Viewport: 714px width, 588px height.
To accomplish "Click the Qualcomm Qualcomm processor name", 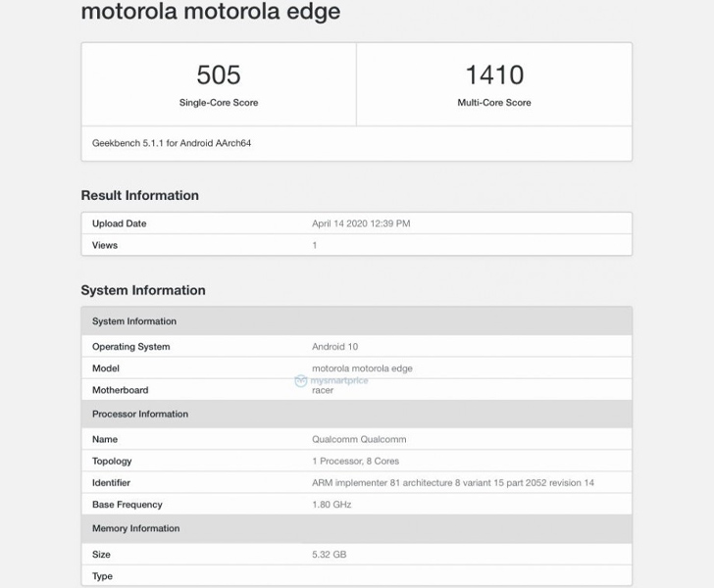I will pyautogui.click(x=359, y=439).
